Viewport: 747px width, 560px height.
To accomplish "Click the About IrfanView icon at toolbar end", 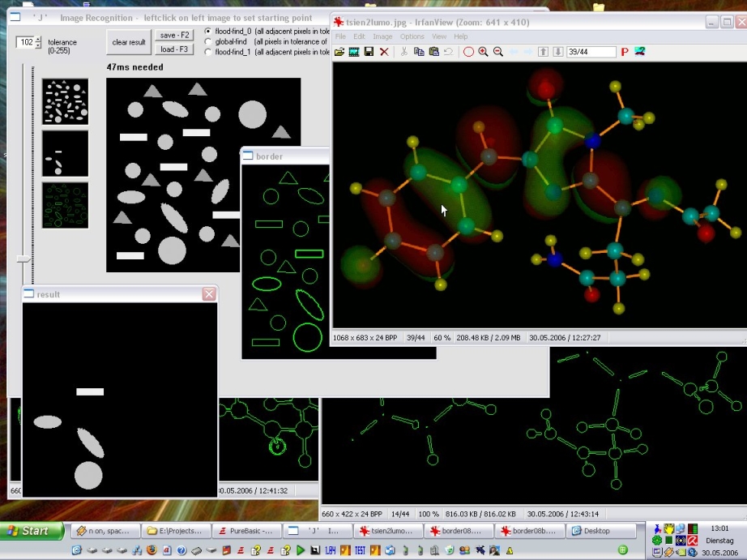I will click(x=640, y=52).
